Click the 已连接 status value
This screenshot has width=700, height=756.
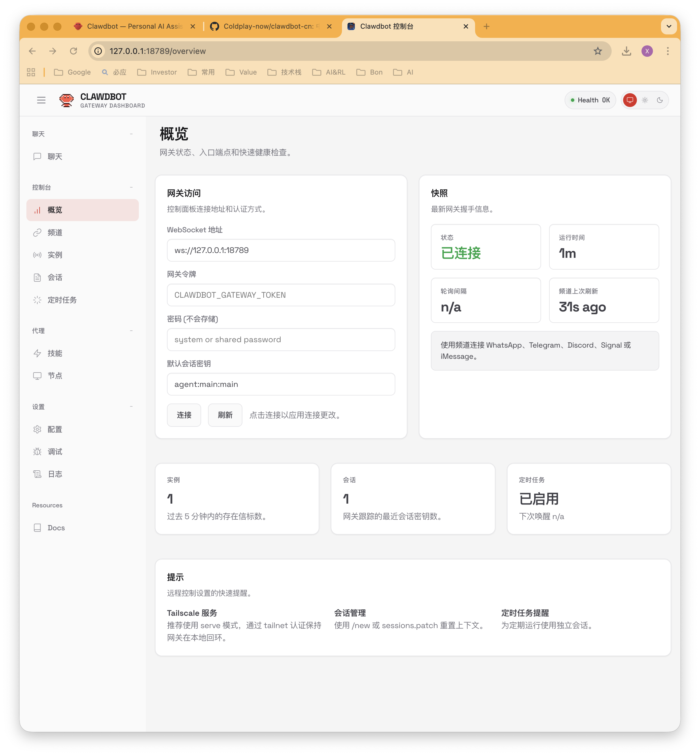pyautogui.click(x=461, y=253)
